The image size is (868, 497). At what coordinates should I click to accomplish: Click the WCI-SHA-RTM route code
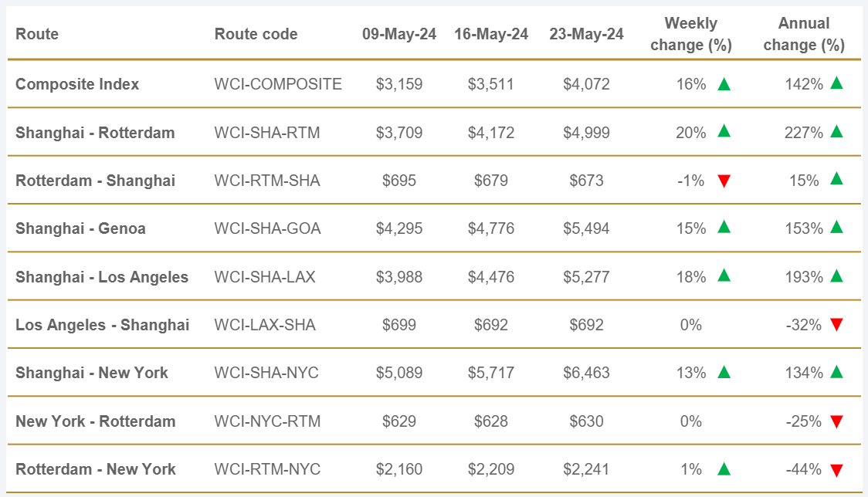[x=266, y=133]
